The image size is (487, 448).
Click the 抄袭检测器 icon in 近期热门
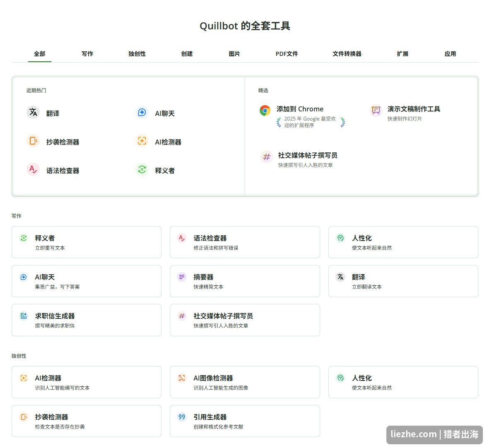pos(33,141)
